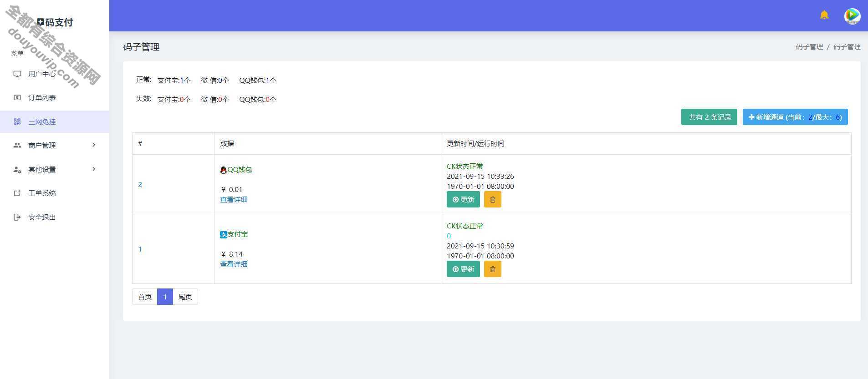Expand the 其他设置 submenu chevron
Viewport: 868px width, 379px height.
pos(94,169)
